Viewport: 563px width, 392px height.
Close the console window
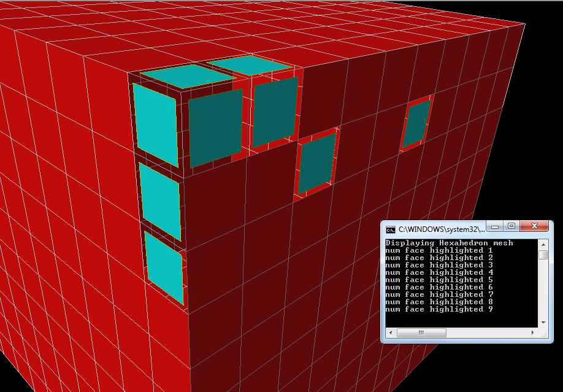point(536,226)
